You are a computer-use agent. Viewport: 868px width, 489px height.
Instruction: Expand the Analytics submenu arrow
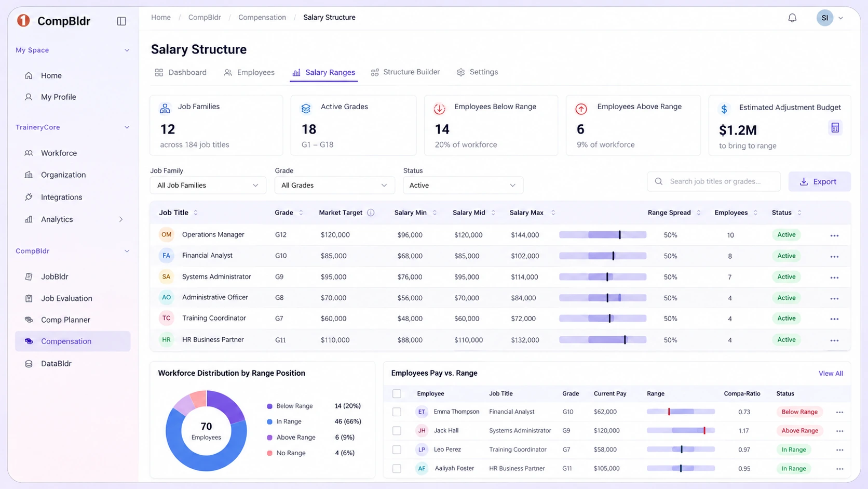[x=121, y=219]
